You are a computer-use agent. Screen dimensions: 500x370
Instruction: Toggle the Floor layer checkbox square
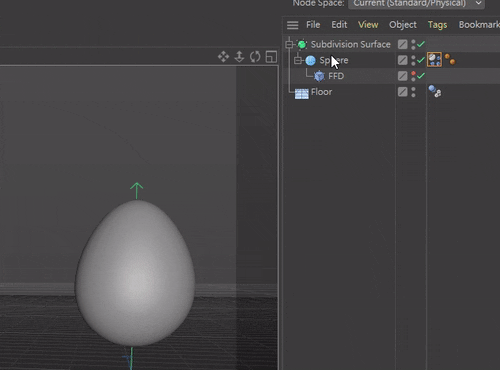point(403,92)
